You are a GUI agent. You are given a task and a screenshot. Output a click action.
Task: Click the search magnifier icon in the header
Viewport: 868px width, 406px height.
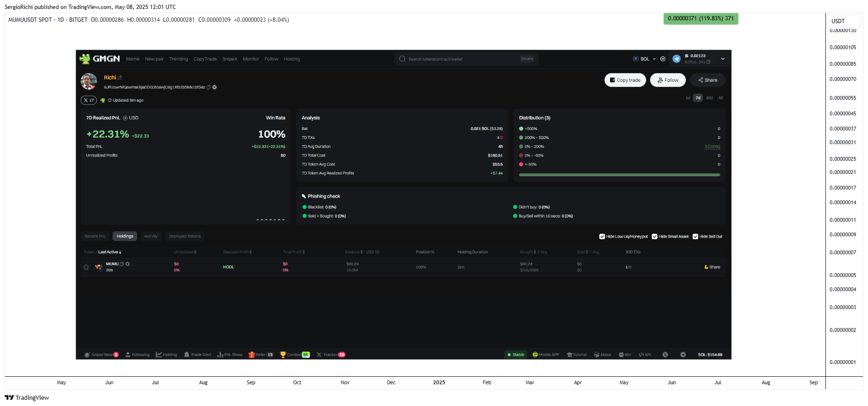403,59
